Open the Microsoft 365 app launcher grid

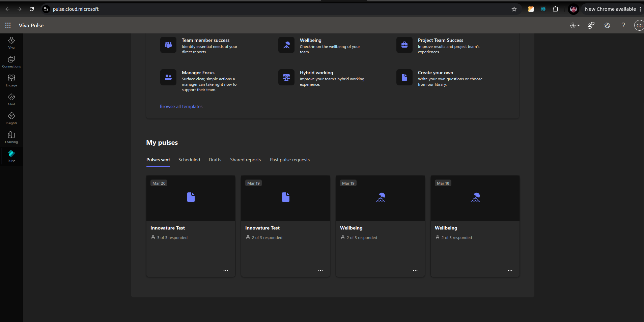[x=8, y=25]
